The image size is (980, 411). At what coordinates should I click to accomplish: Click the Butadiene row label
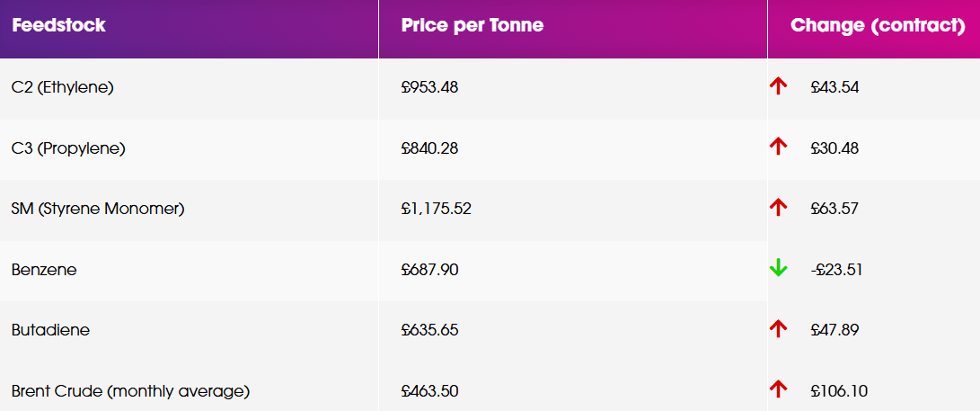tap(50, 330)
